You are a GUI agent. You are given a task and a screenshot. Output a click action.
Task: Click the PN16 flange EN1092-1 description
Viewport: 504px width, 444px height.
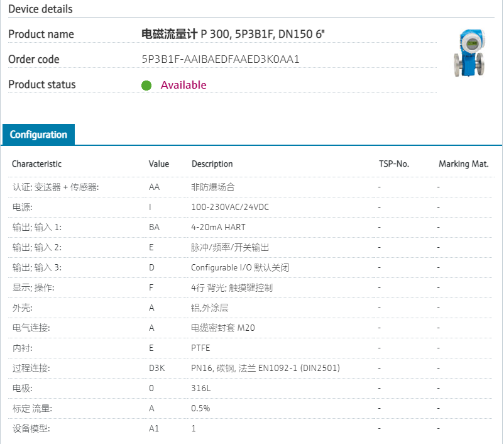pyautogui.click(x=265, y=369)
